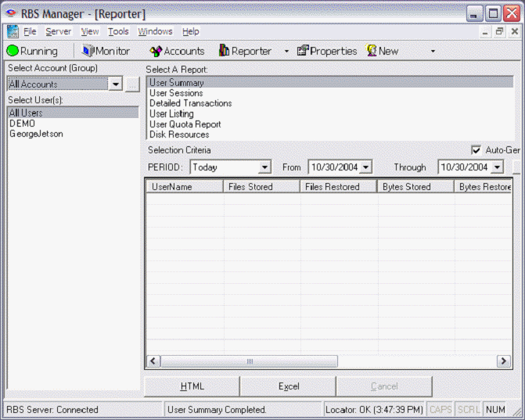Open the Properties toolbar icon
The width and height of the screenshot is (525, 420).
pos(302,51)
